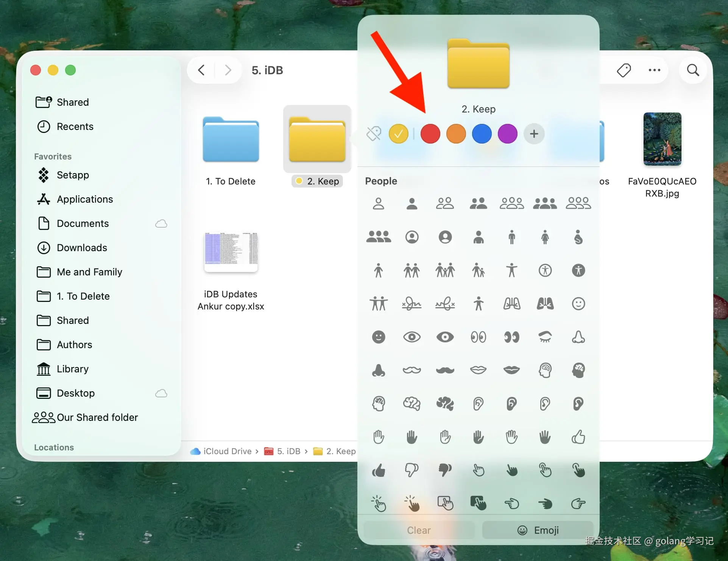Pick the outlined eye symbol
This screenshot has height=561, width=728.
412,337
